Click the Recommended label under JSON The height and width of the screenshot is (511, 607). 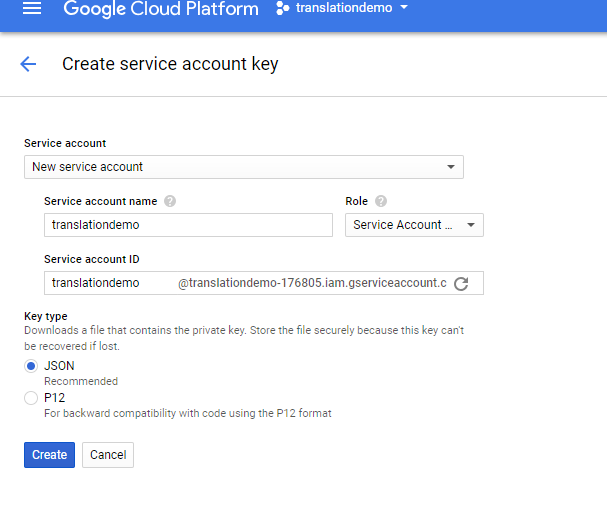click(x=81, y=381)
